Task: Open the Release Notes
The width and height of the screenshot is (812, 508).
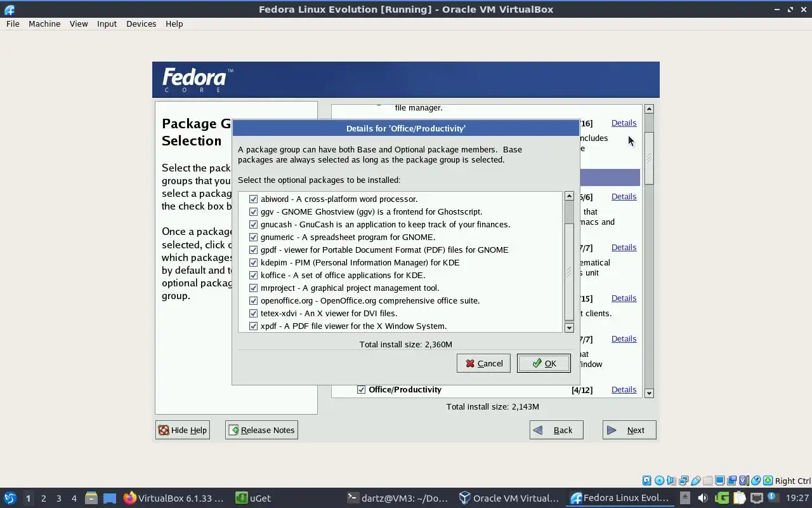Action: tap(261, 430)
